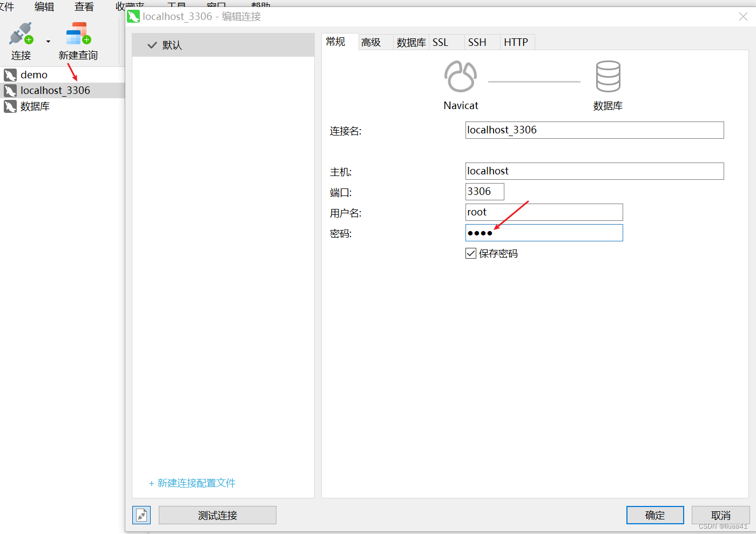Select the 默认 connection profile

(x=223, y=45)
